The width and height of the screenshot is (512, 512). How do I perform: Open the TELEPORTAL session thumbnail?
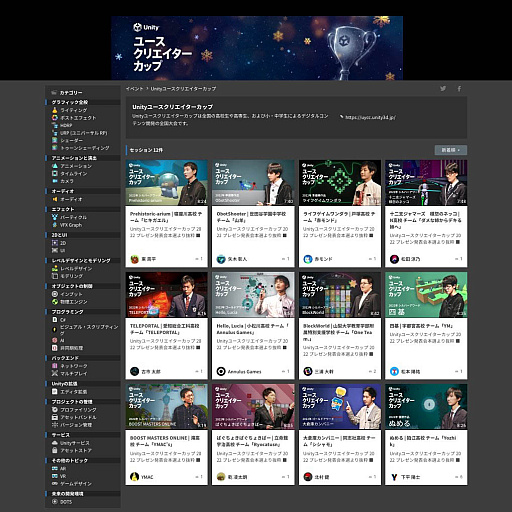point(167,295)
